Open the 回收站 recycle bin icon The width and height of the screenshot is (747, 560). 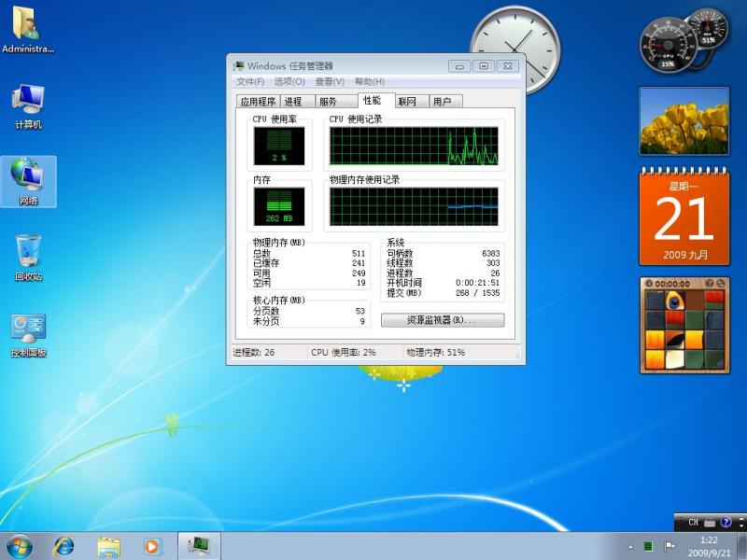click(28, 258)
